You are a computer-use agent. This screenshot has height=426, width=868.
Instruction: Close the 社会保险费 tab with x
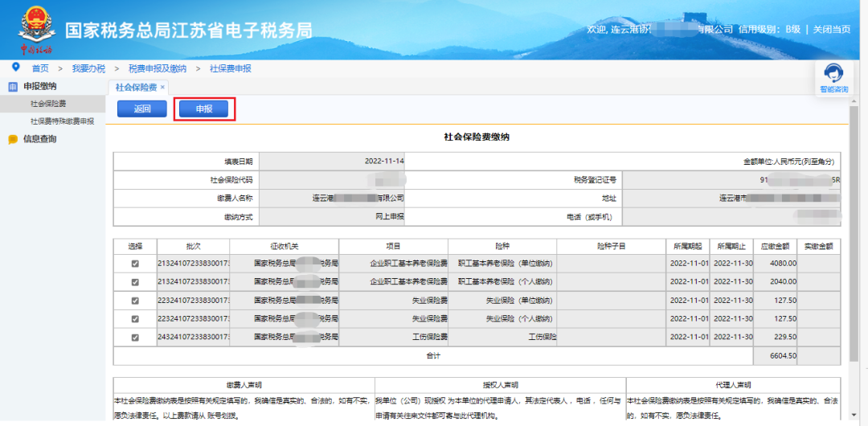coord(162,87)
